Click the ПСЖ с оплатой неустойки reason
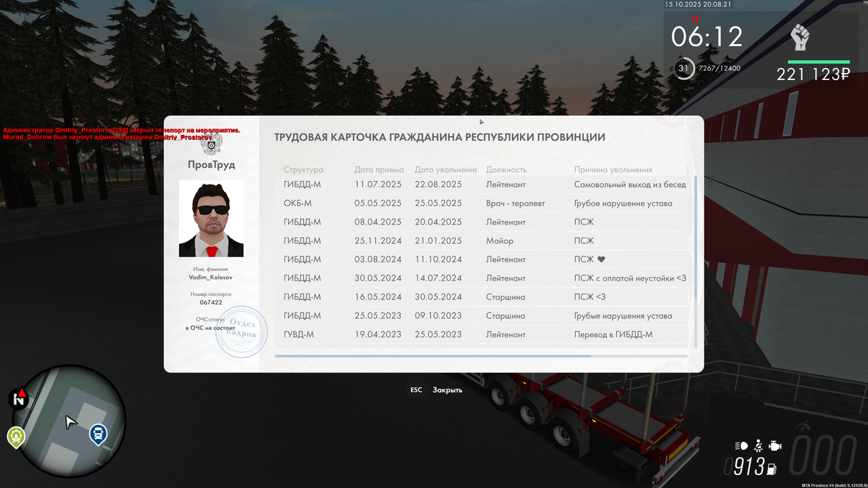This screenshot has width=868, height=488. tap(630, 278)
